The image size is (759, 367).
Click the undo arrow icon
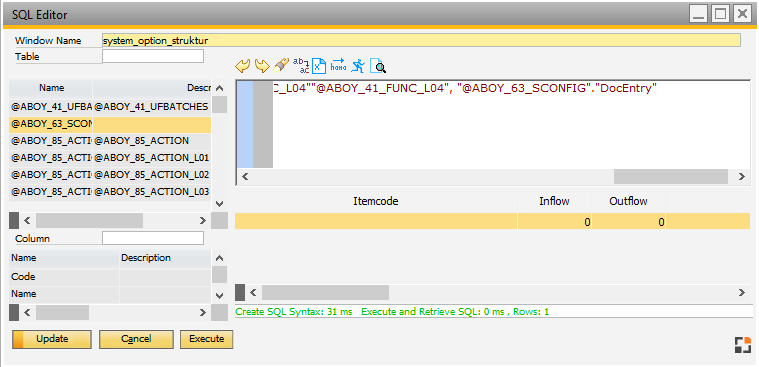(x=242, y=65)
